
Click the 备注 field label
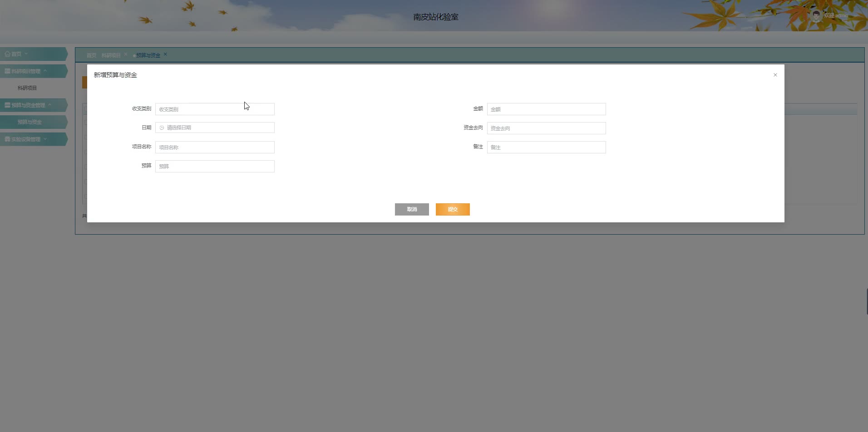(478, 147)
